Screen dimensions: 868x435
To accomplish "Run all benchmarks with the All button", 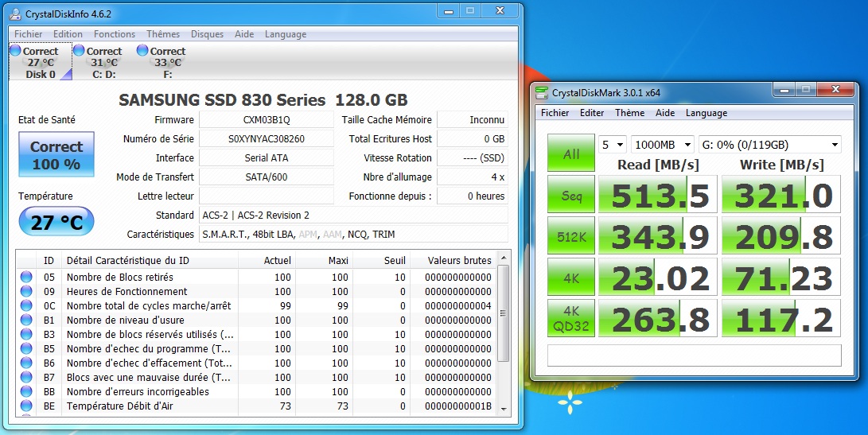I will pos(570,153).
